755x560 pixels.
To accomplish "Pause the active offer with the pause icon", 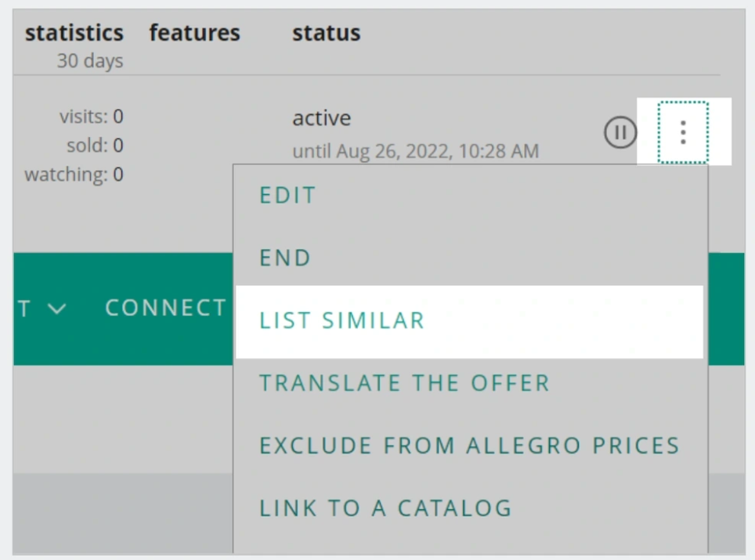I will 620,132.
